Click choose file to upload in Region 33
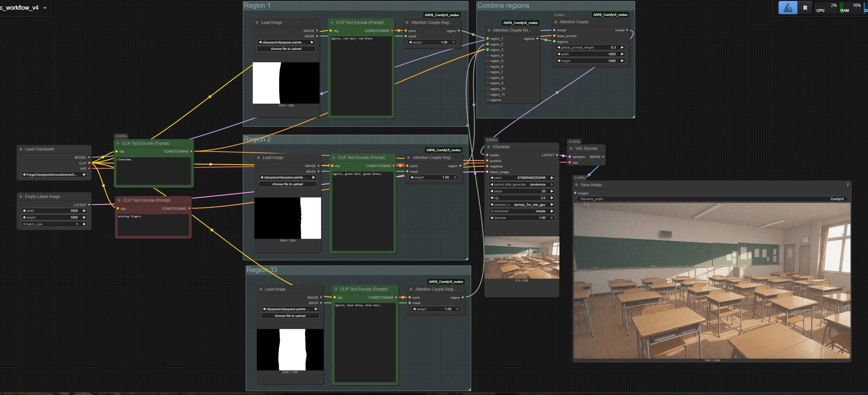The height and width of the screenshot is (395, 868). (x=290, y=316)
